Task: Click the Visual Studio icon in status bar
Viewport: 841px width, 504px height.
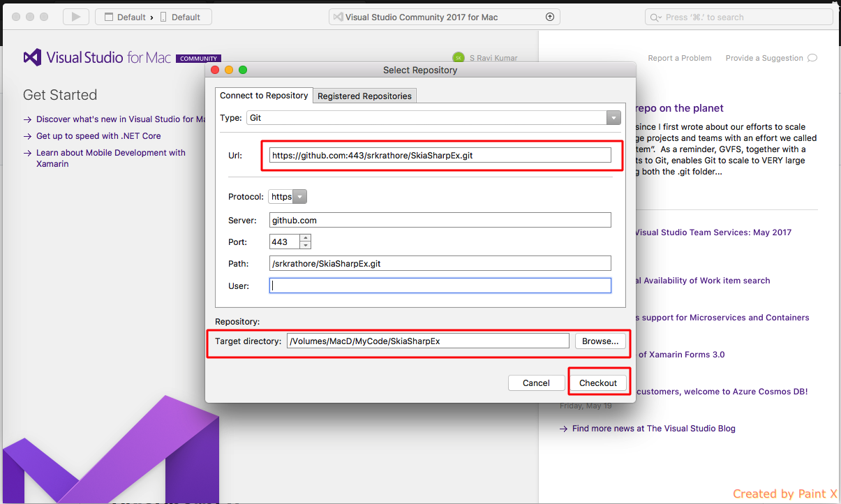Action: pos(338,17)
